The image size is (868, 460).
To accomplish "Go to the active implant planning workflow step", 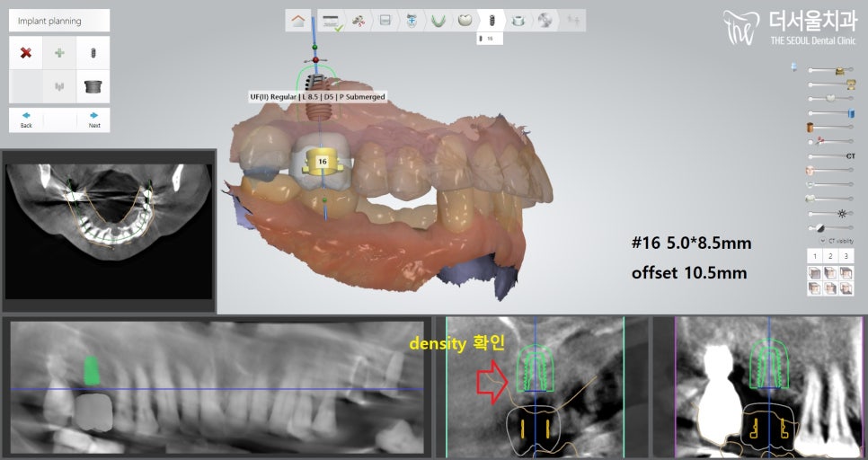I will coord(492,20).
